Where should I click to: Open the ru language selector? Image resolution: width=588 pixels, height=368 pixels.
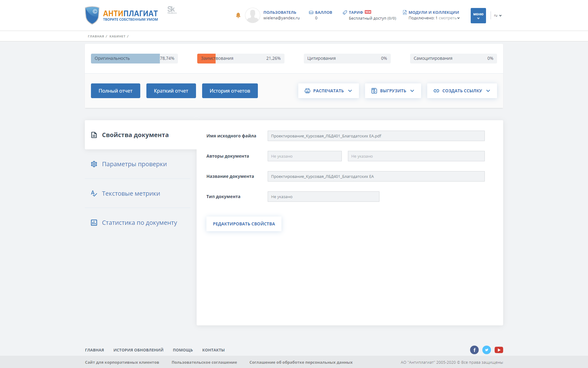[x=498, y=16]
